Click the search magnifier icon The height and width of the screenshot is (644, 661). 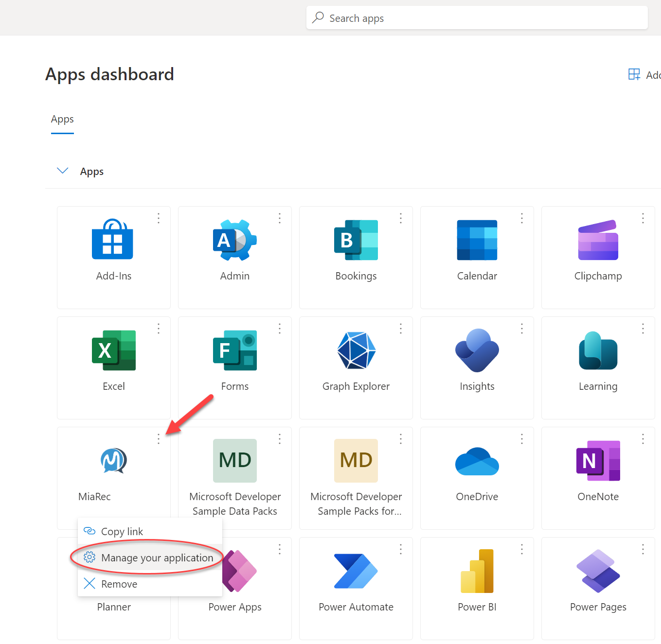tap(318, 17)
